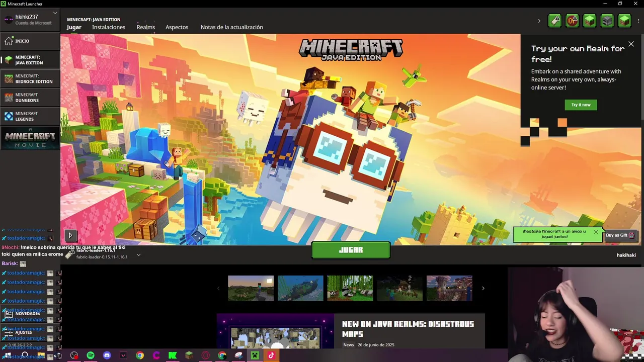Open Novedades in the sidebar
The width and height of the screenshot is (644, 362).
(x=30, y=313)
